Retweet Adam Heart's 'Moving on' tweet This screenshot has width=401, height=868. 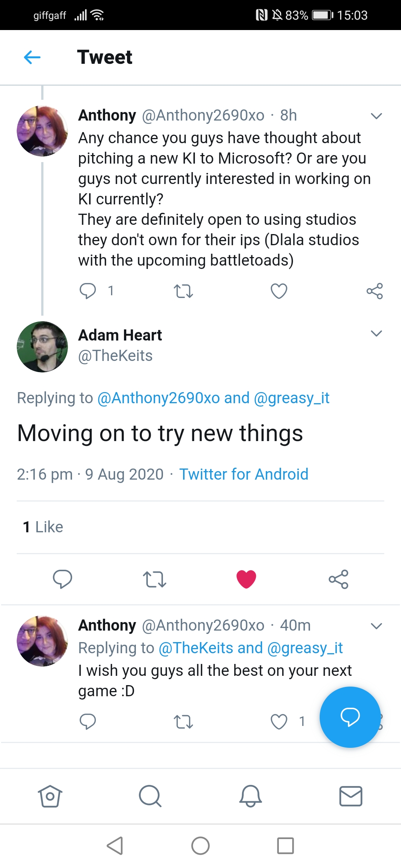(154, 579)
